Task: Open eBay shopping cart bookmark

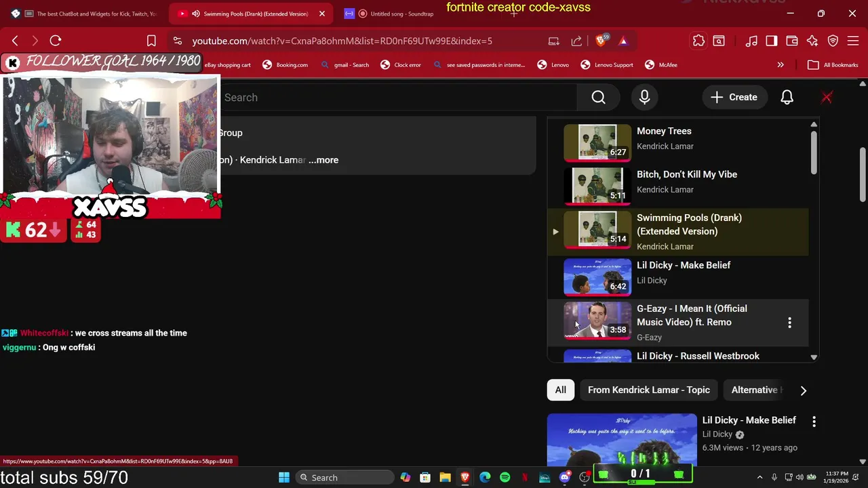Action: coord(228,65)
